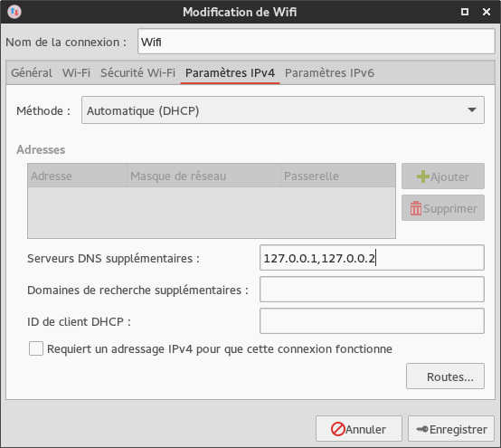
Task: Open the Routes… dialog button
Action: pos(445,377)
